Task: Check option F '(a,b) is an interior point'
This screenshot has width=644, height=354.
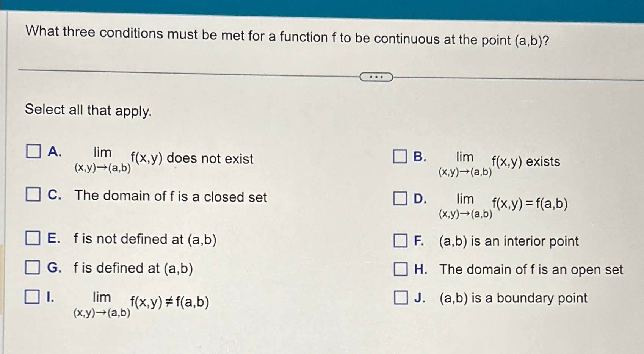Action: coord(401,240)
